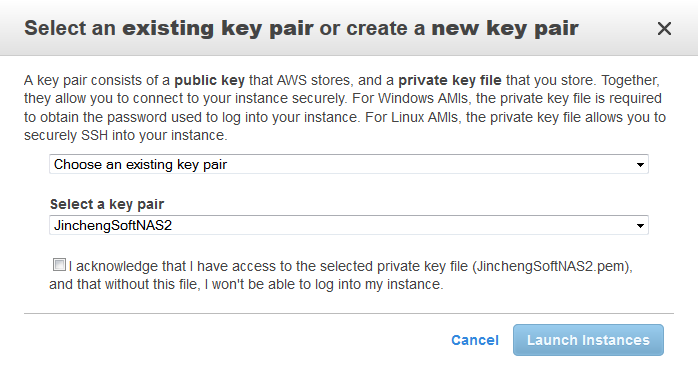
Task: Click the 'public key' bold text in description
Action: click(209, 81)
